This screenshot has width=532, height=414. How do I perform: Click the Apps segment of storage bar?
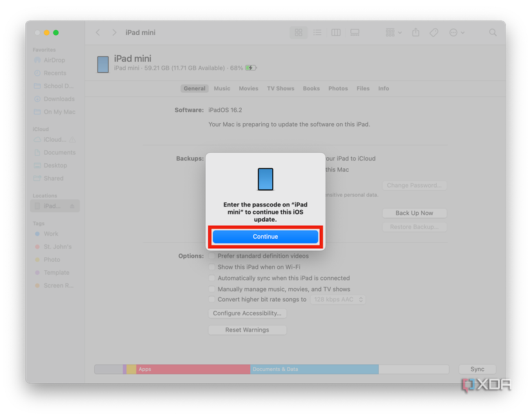[x=193, y=370]
